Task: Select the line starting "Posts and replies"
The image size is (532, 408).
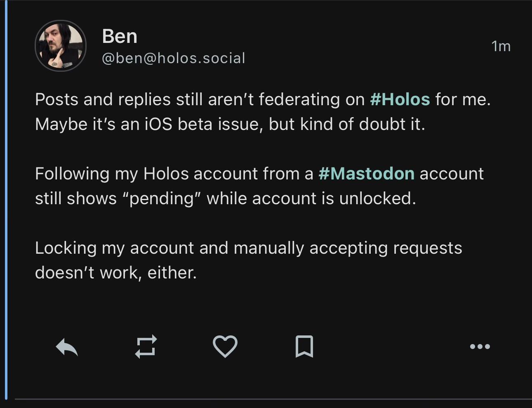Action: point(263,99)
